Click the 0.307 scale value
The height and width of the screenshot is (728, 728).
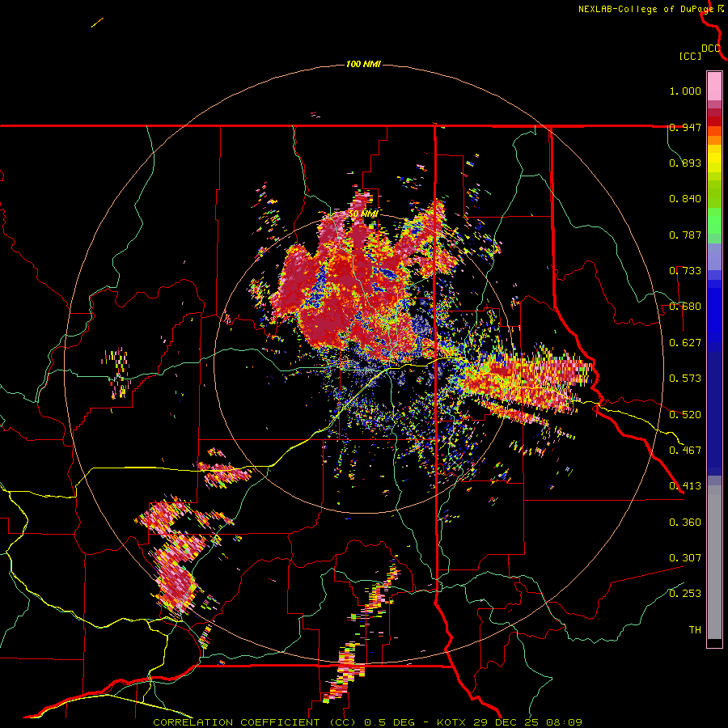tap(685, 558)
